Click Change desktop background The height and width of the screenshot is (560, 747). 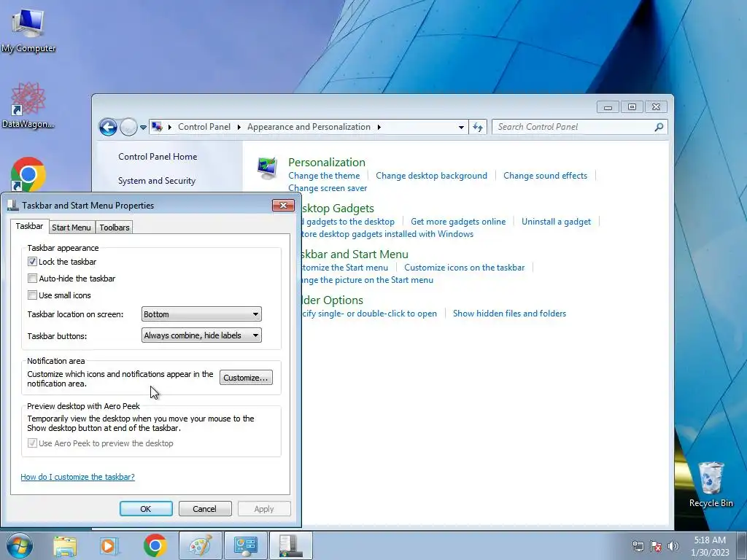click(x=432, y=175)
